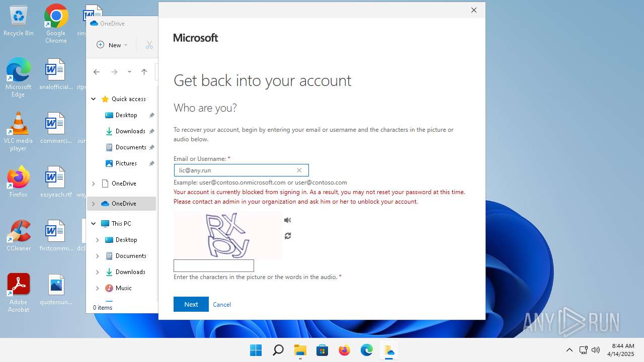Image resolution: width=644 pixels, height=362 pixels.
Task: Expand Desktop under This PC
Action: [x=98, y=240]
